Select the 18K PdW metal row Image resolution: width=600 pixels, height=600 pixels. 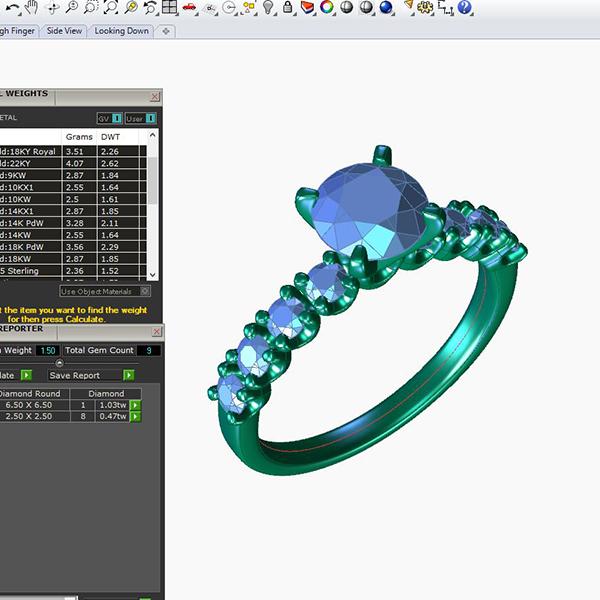click(73, 247)
